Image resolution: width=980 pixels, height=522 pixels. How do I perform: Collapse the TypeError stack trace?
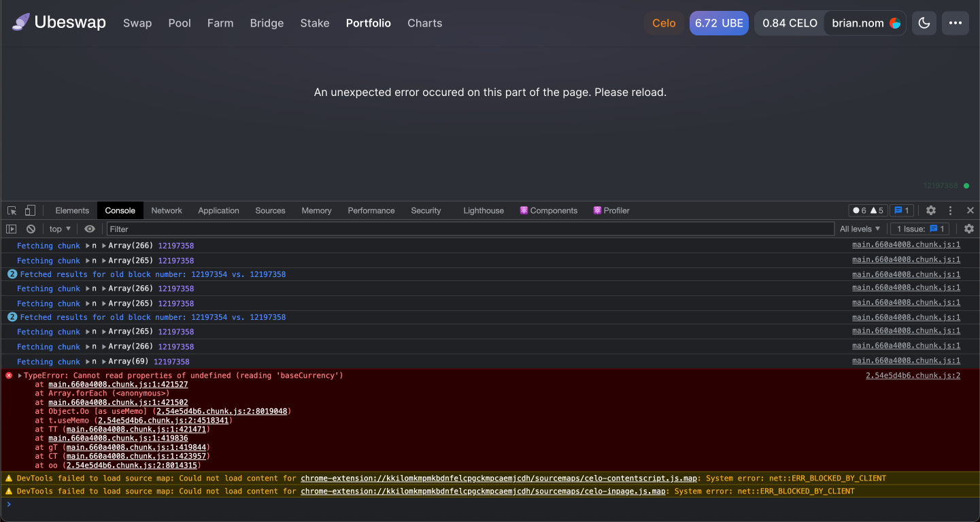[20, 376]
